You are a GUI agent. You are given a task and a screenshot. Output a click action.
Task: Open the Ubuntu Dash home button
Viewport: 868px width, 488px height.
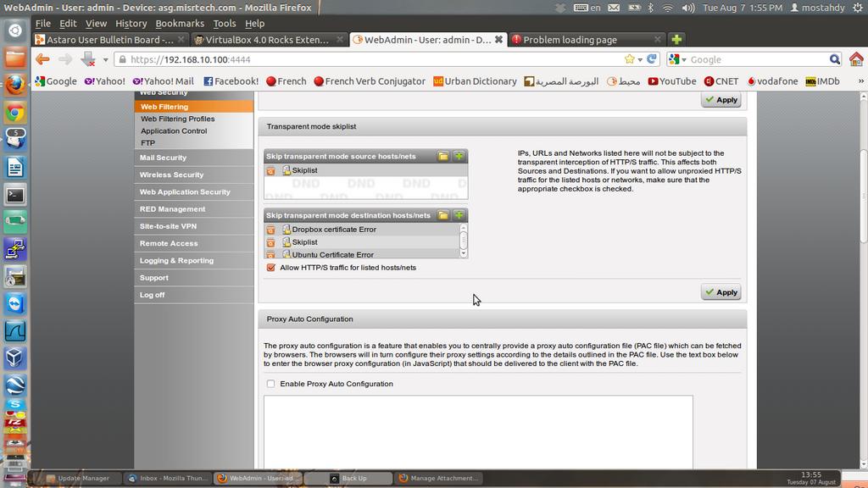tap(15, 30)
